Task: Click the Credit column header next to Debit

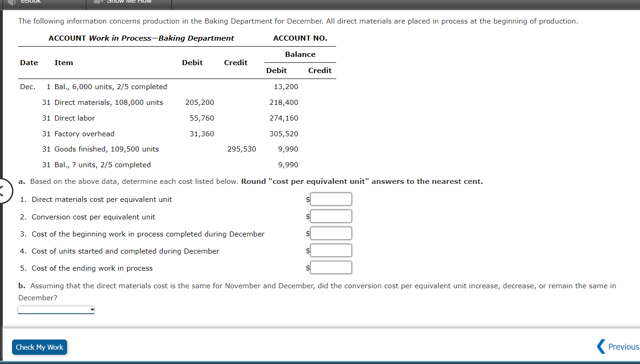Action: 236,63
